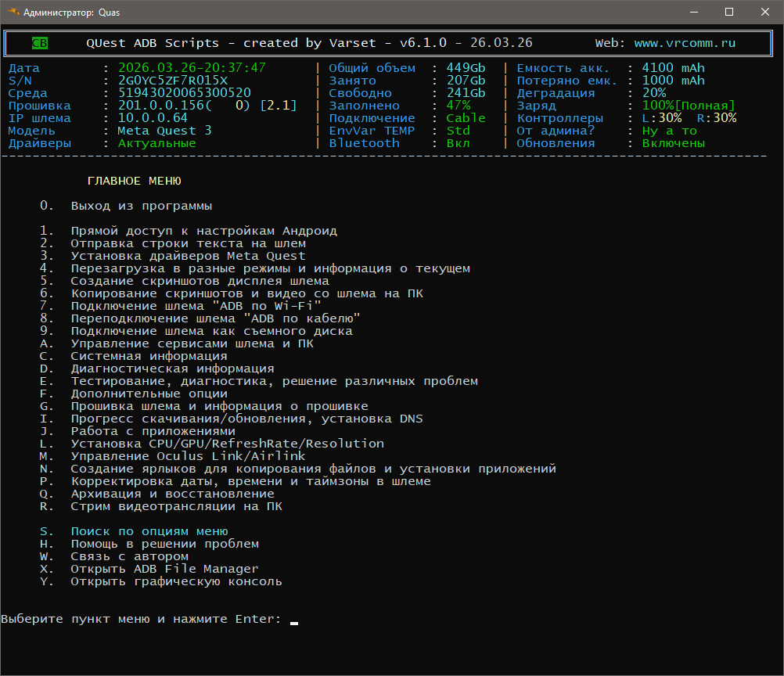Select 'Перезагрузка в разные режимы' item
The width and height of the screenshot is (784, 676).
point(271,268)
